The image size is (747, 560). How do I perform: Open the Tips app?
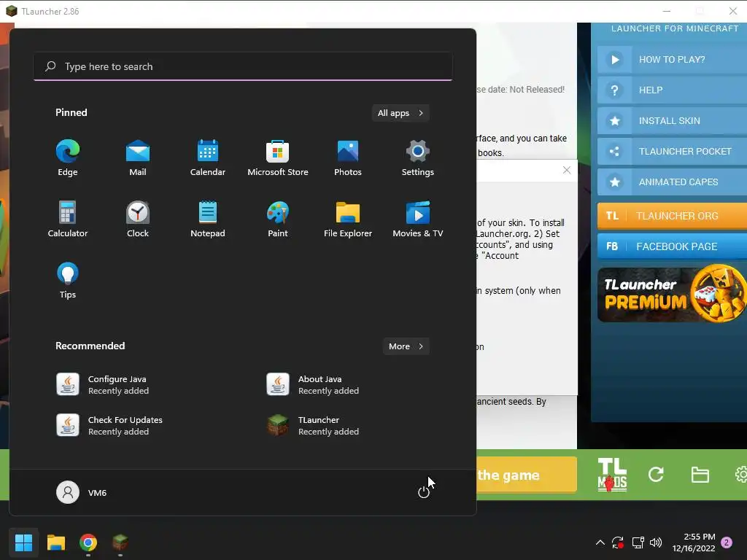pos(68,281)
